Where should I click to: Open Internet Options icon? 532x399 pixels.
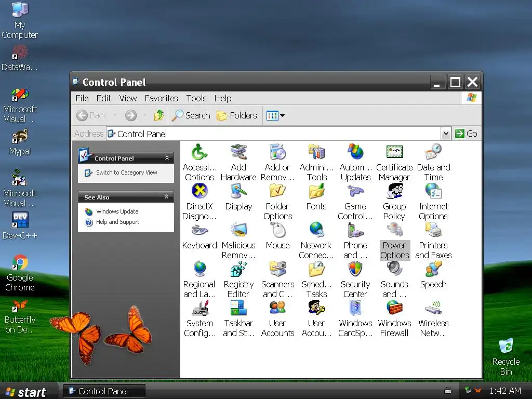coord(433,191)
